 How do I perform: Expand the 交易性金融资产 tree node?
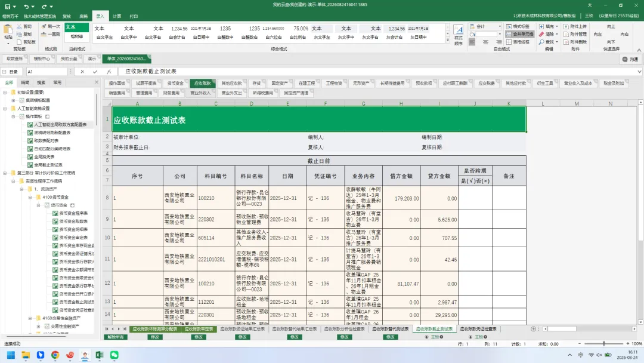point(39,327)
